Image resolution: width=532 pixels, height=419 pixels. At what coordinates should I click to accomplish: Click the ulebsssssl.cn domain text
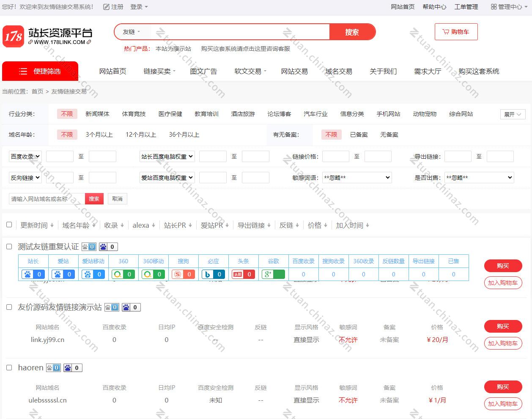[x=47, y=400]
